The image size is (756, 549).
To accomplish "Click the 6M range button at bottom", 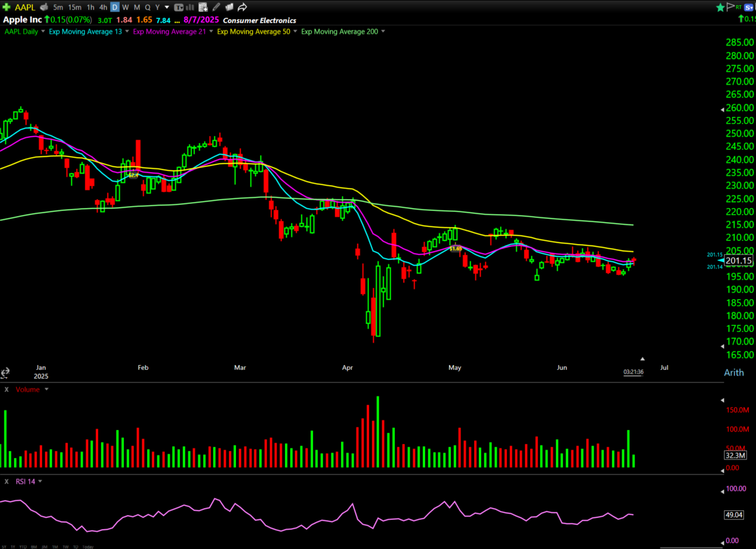I will 34,547.
